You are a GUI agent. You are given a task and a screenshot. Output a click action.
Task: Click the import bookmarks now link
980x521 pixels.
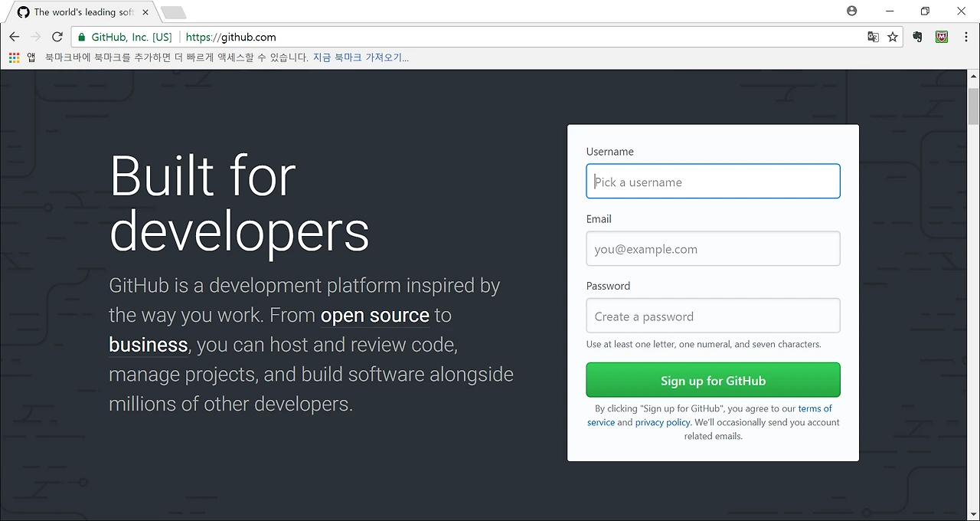point(361,57)
